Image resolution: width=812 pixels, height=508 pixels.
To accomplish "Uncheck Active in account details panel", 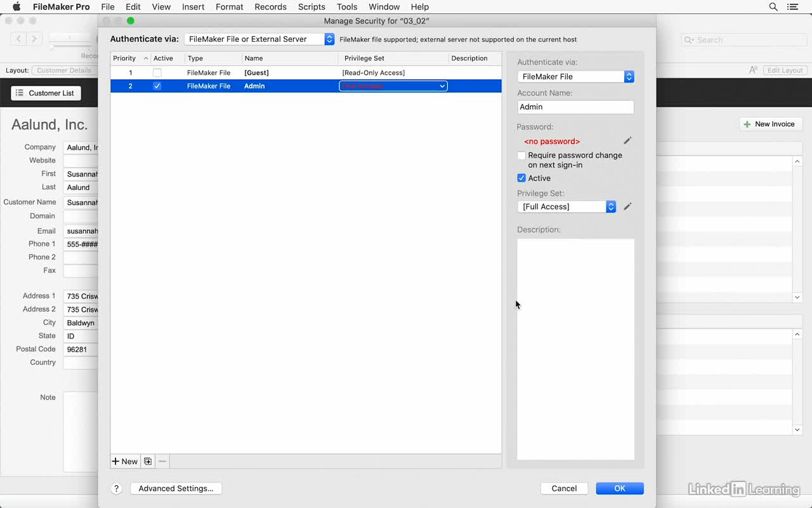I will [x=521, y=178].
